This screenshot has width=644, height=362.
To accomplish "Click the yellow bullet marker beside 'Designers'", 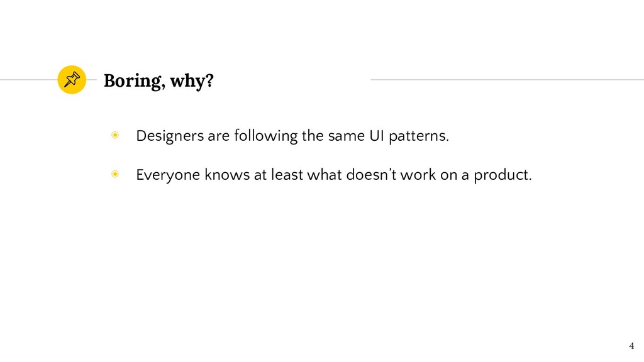I will (x=115, y=135).
